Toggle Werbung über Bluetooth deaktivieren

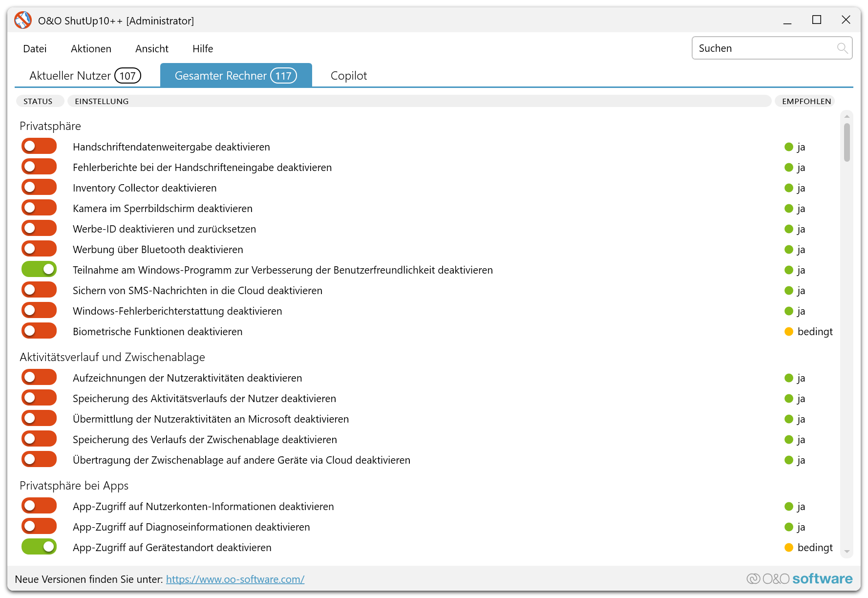pos(39,249)
